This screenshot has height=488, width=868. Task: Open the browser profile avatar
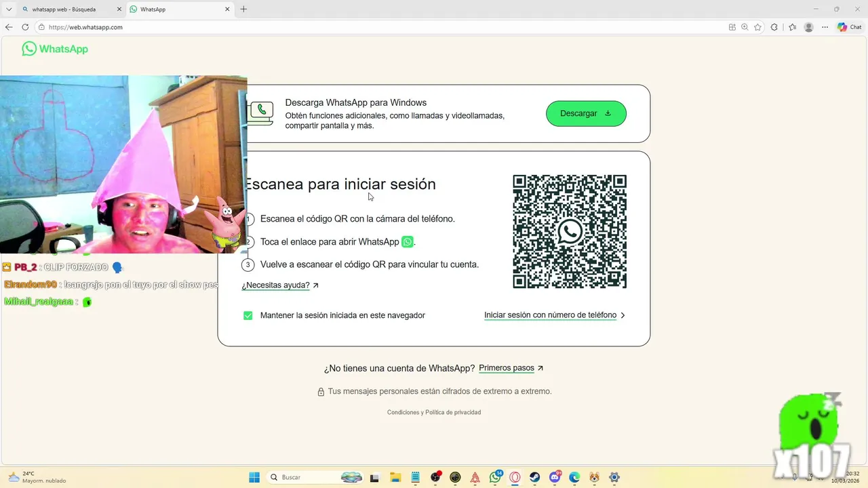click(808, 27)
